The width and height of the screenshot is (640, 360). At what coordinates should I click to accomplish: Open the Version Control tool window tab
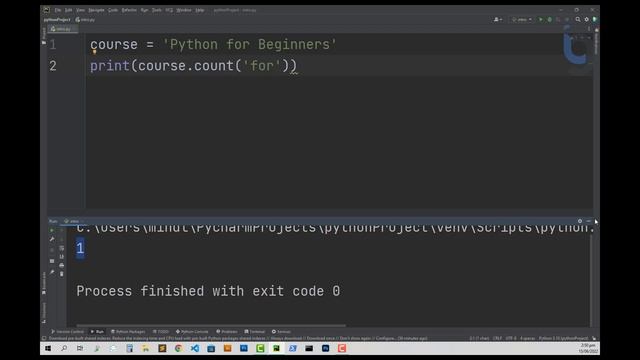point(67,331)
